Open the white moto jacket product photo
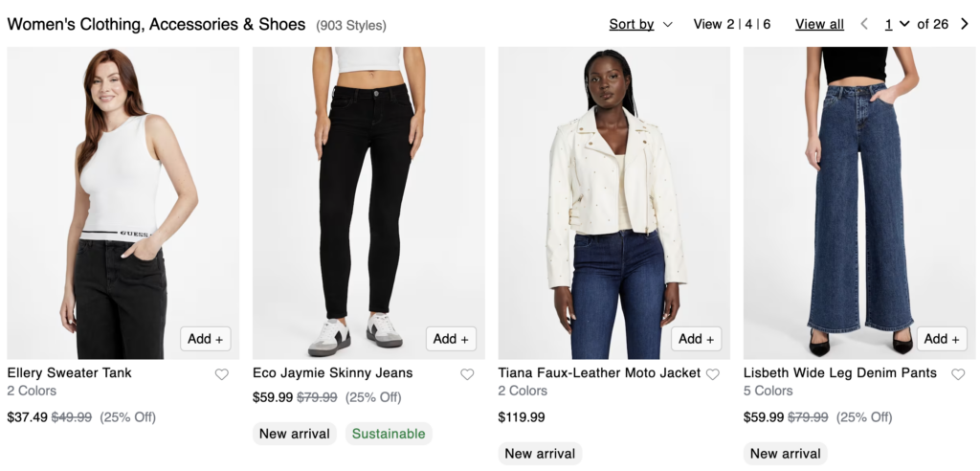This screenshot has width=980, height=471. pos(613,191)
